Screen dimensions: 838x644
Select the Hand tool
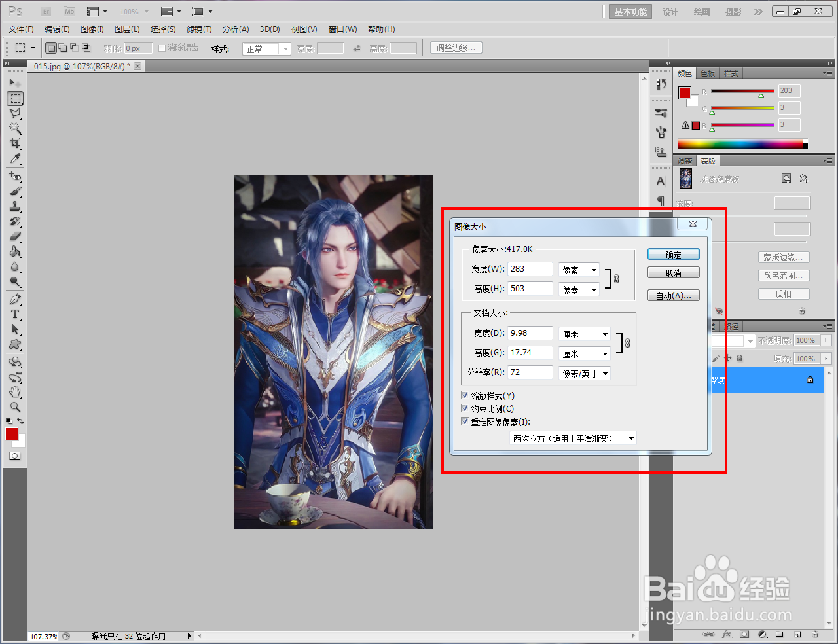(x=15, y=393)
